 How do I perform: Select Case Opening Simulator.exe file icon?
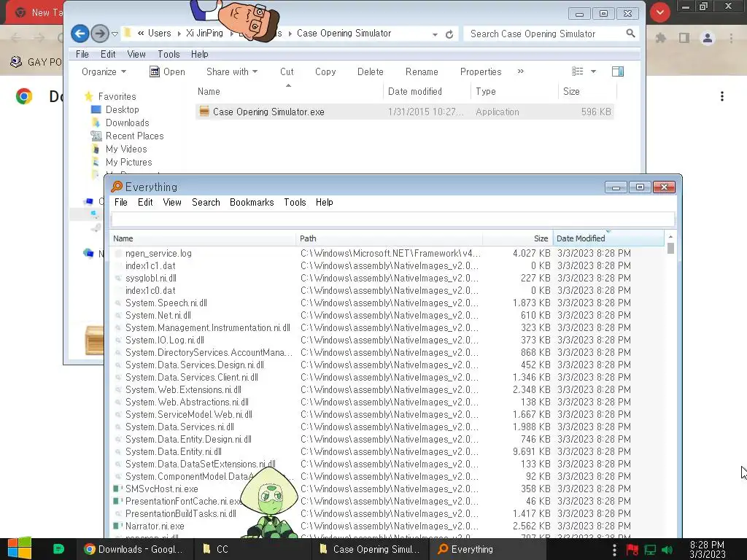pyautogui.click(x=204, y=112)
